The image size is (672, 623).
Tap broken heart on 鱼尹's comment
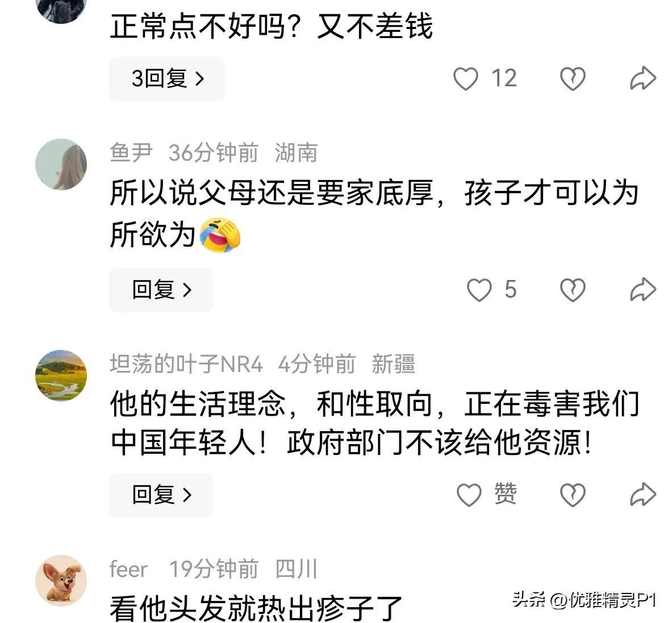click(x=573, y=290)
